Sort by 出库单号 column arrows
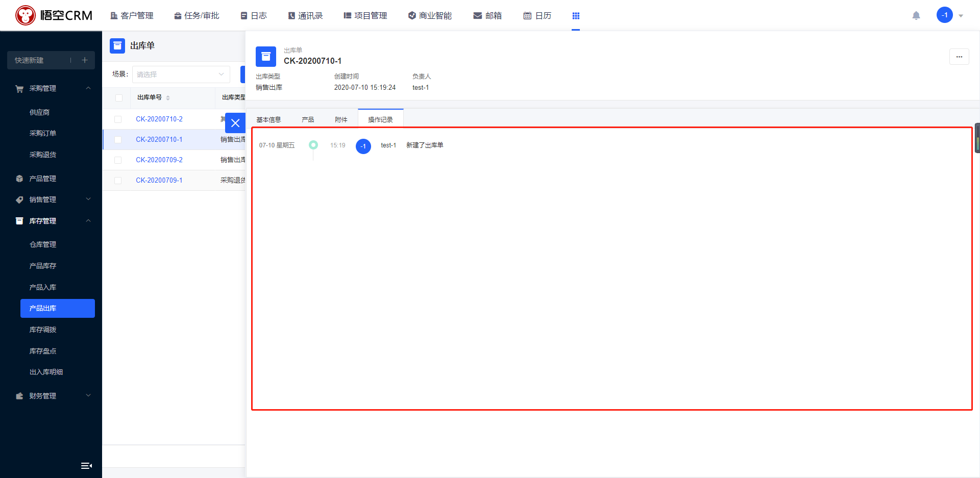Screen dimensions: 980x478 [168, 98]
